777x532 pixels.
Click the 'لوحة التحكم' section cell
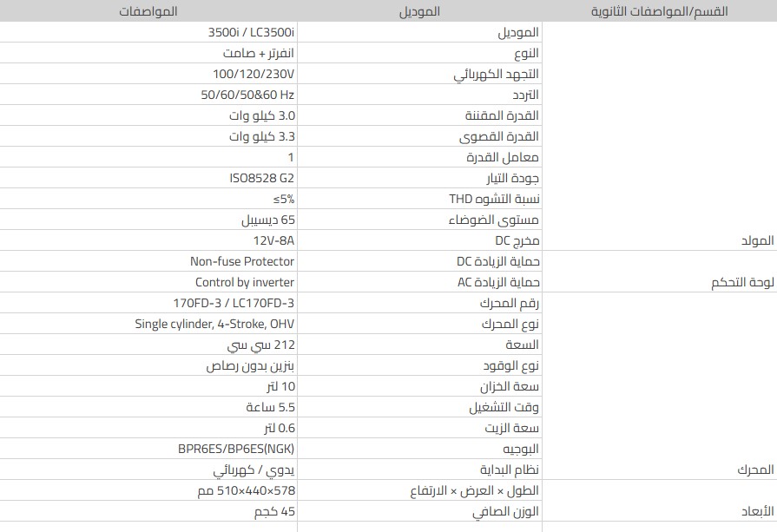[737, 282]
